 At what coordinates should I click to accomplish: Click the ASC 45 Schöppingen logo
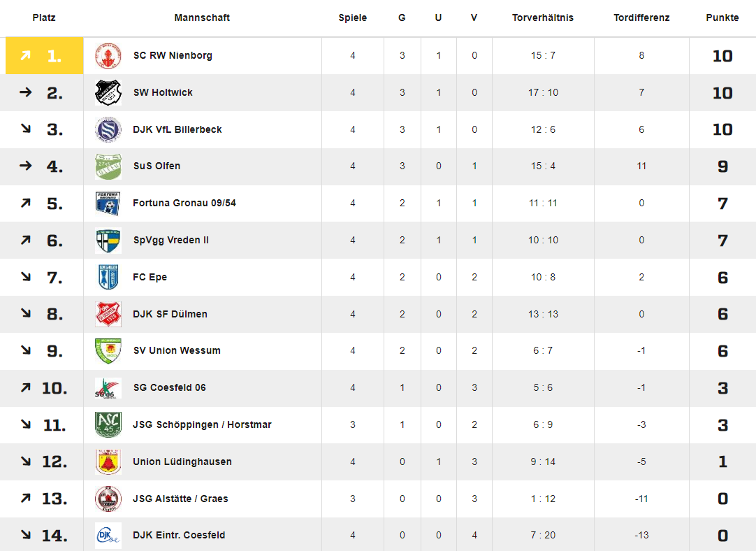(108, 424)
